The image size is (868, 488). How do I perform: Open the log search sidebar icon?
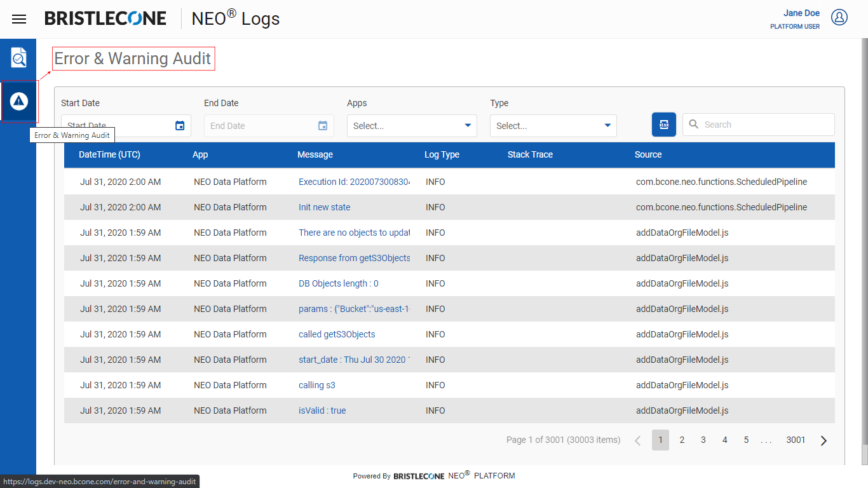(19, 58)
